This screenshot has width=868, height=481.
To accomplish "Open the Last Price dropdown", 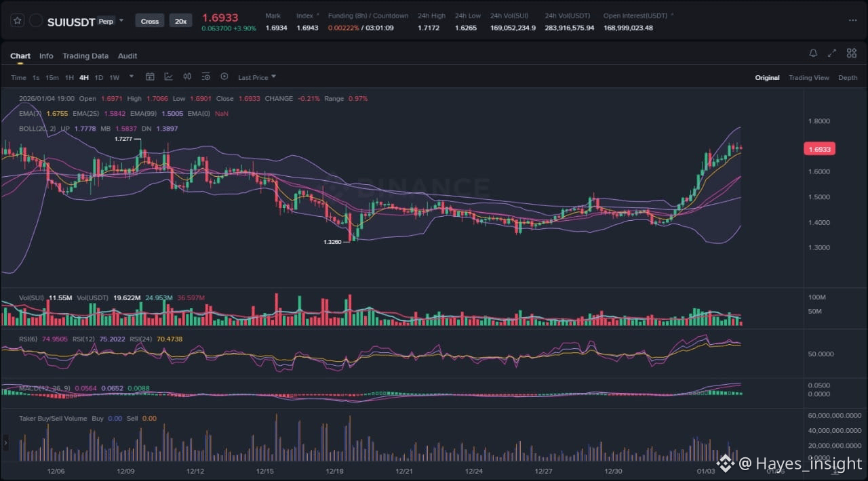I will (x=257, y=77).
